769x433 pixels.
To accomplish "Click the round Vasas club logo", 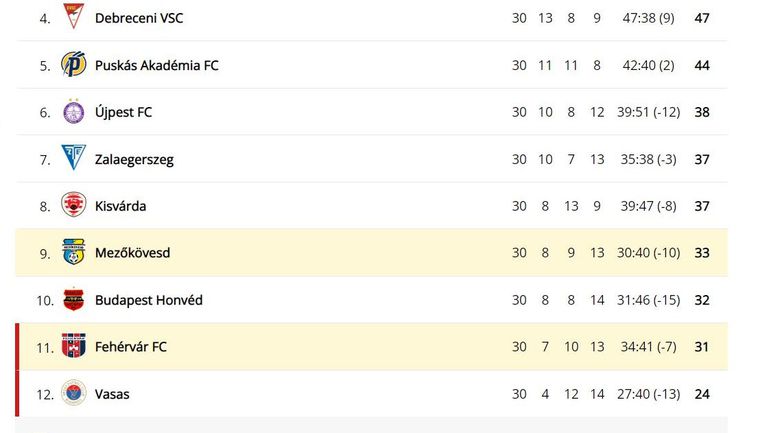I will [x=74, y=393].
